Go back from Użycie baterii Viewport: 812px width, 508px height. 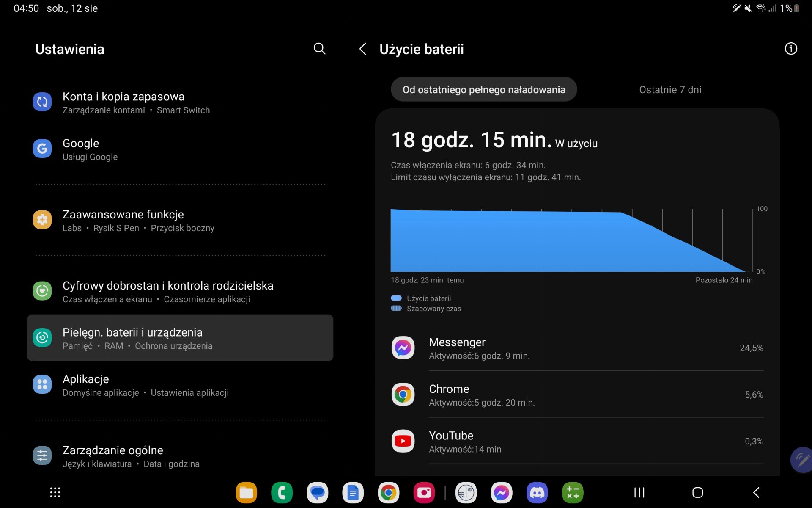pos(362,49)
